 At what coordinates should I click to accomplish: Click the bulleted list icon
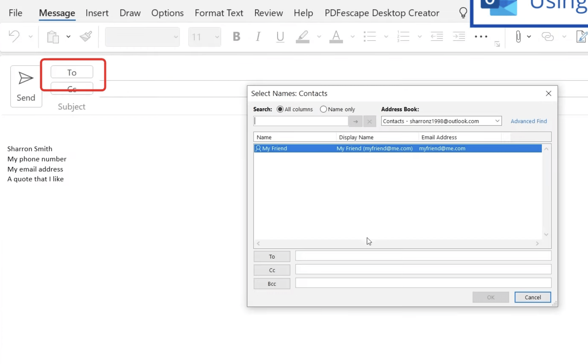370,37
